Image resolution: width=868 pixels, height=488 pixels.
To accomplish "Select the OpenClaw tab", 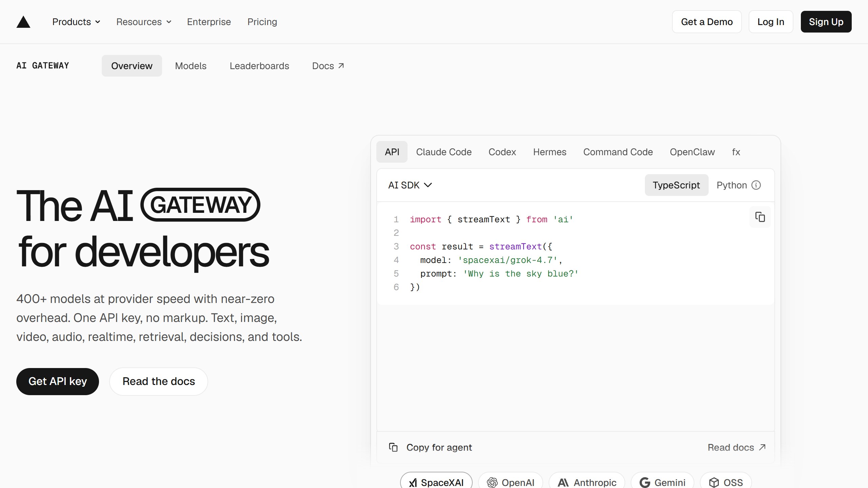I will (x=692, y=152).
